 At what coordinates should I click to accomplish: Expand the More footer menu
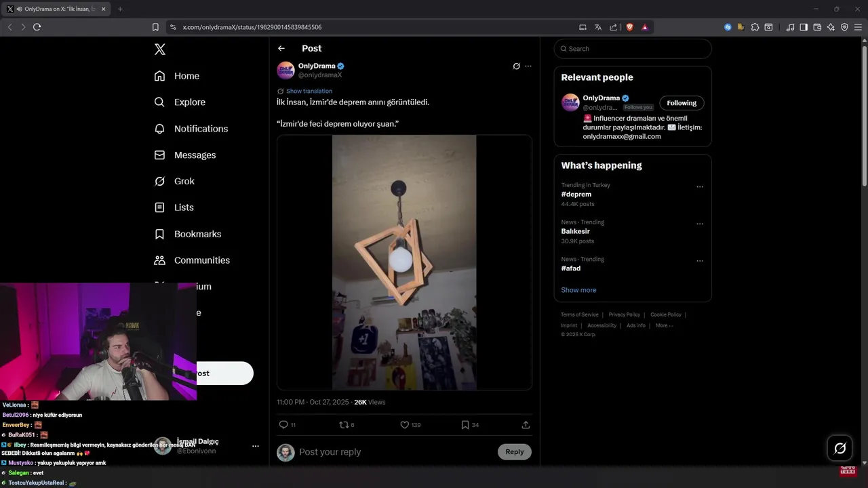(x=664, y=325)
